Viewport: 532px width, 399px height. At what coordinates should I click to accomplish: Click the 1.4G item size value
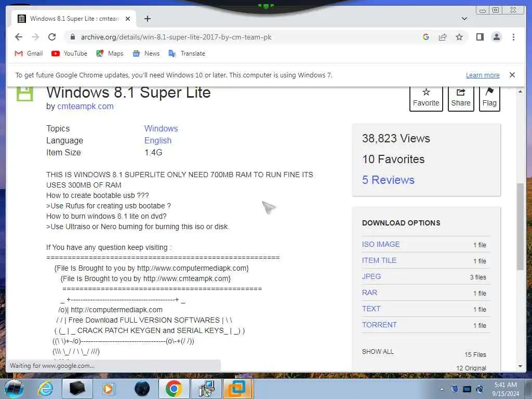click(153, 153)
